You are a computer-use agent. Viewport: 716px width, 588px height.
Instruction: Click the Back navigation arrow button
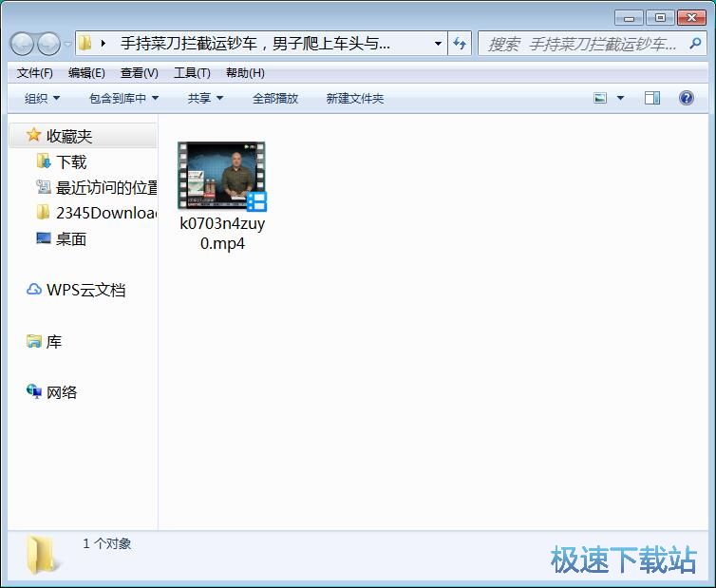pyautogui.click(x=22, y=44)
